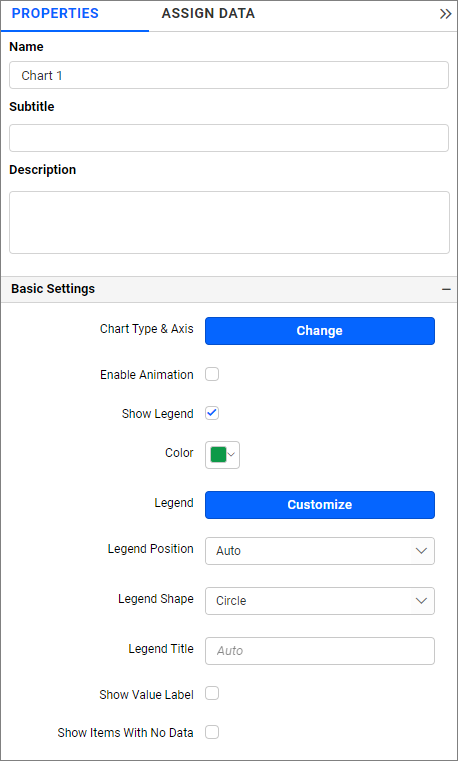Tick the Show Value Label checkbox
This screenshot has width=458, height=761.
tap(212, 694)
